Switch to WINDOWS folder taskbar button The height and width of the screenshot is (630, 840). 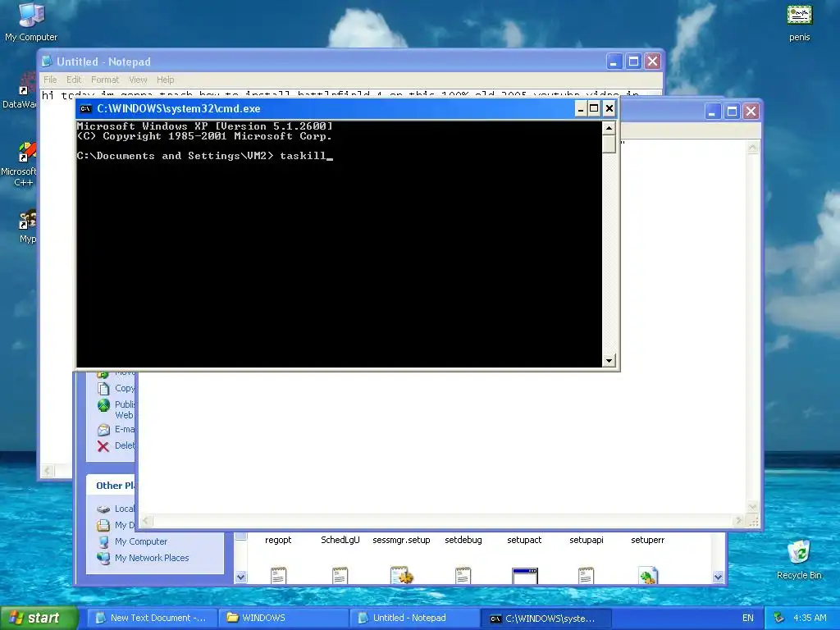(283, 618)
